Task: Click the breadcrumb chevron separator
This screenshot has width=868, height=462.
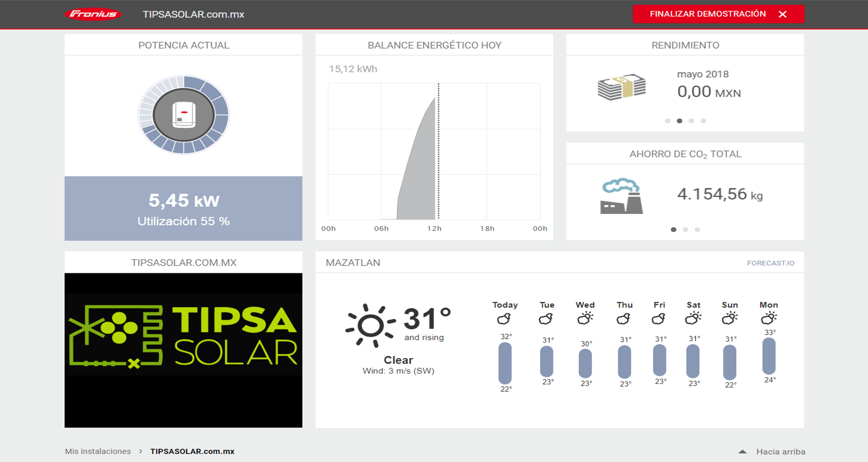Action: tap(141, 451)
